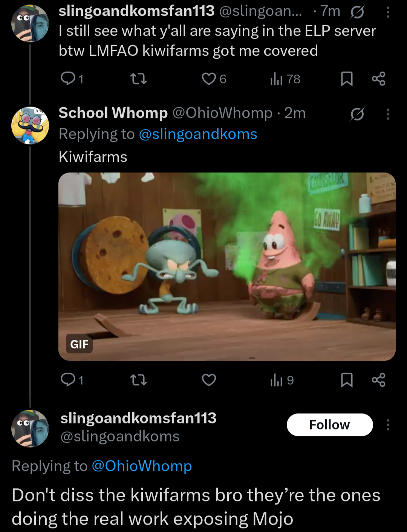The image size is (407, 532).
Task: Open the @OhioWhomp mention link
Action: (142, 466)
